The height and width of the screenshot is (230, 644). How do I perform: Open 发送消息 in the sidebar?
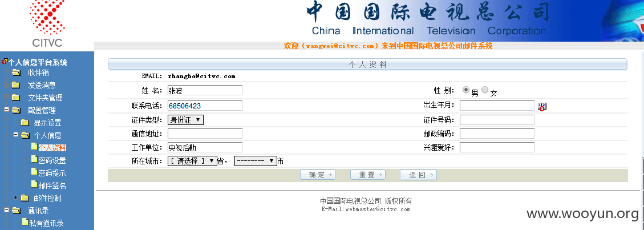(42, 86)
